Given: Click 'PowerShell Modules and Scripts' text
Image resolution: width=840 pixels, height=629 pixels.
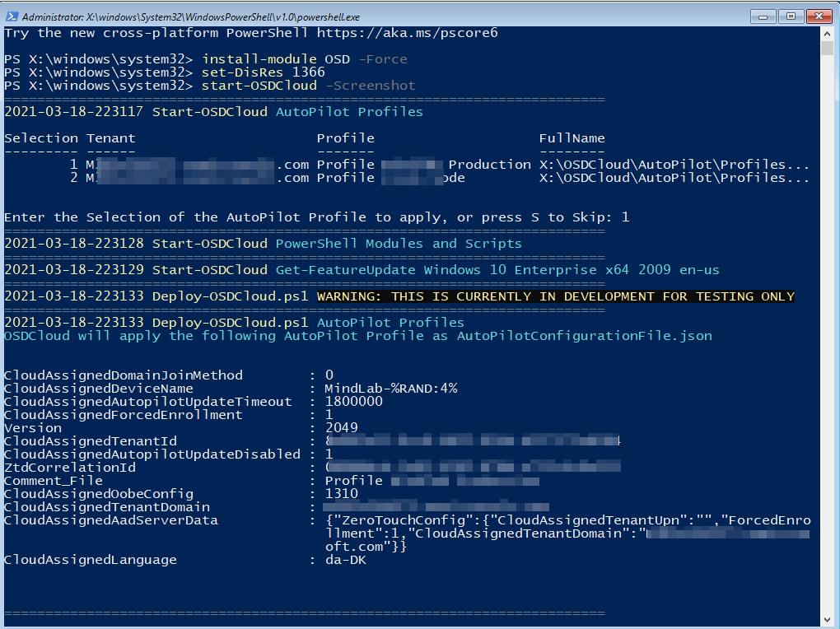Looking at the screenshot, I should 399,244.
